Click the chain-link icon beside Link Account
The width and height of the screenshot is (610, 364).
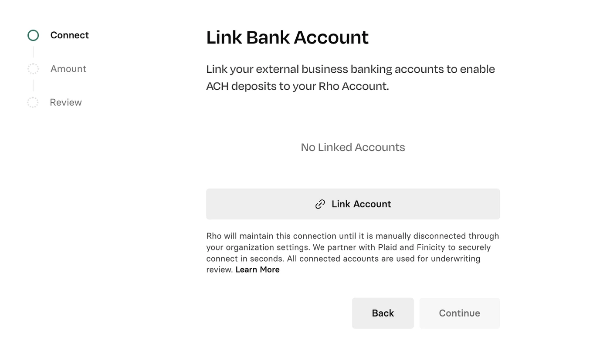(x=320, y=204)
